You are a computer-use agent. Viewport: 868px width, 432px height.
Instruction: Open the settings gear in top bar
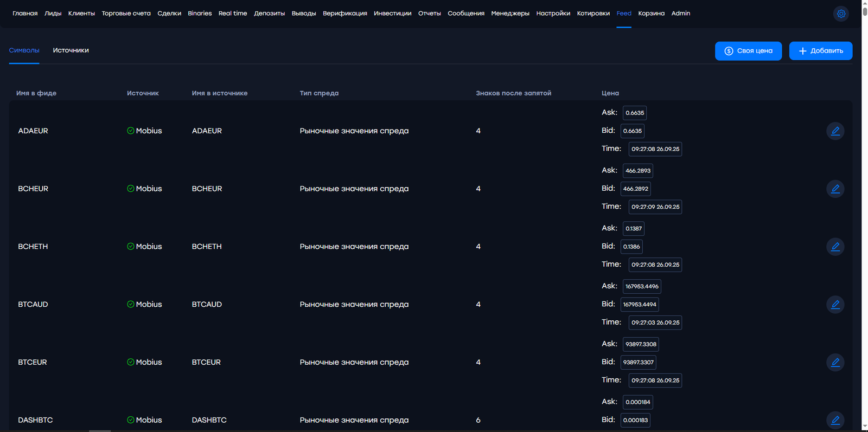coord(841,14)
